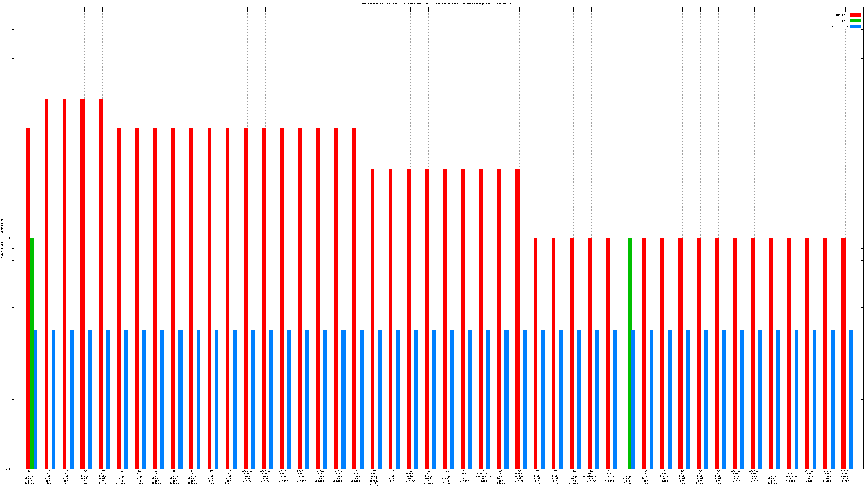The image size is (868, 488).
Task: Click the blue score bar at far right
Action: pyautogui.click(x=851, y=399)
